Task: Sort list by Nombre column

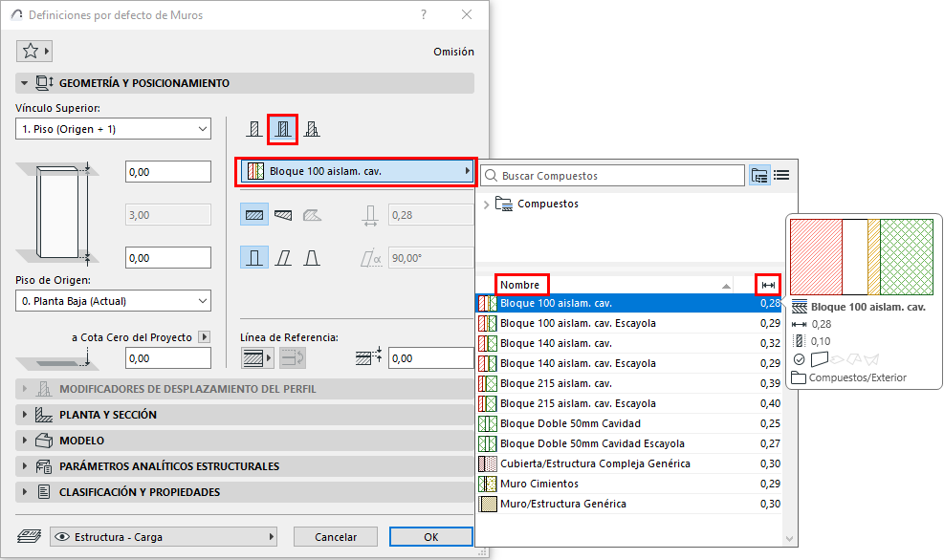Action: pyautogui.click(x=520, y=285)
